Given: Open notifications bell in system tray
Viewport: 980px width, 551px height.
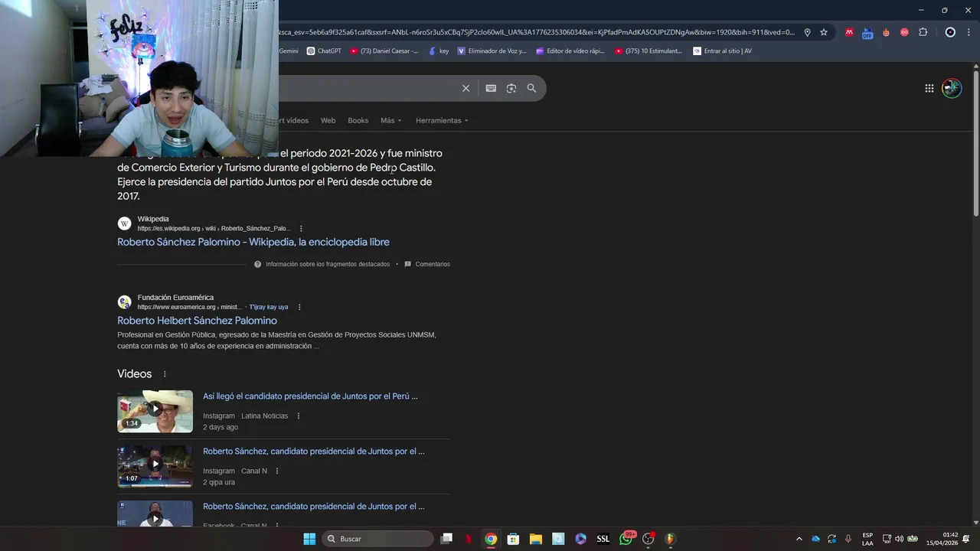Looking at the screenshot, I should pos(966,539).
